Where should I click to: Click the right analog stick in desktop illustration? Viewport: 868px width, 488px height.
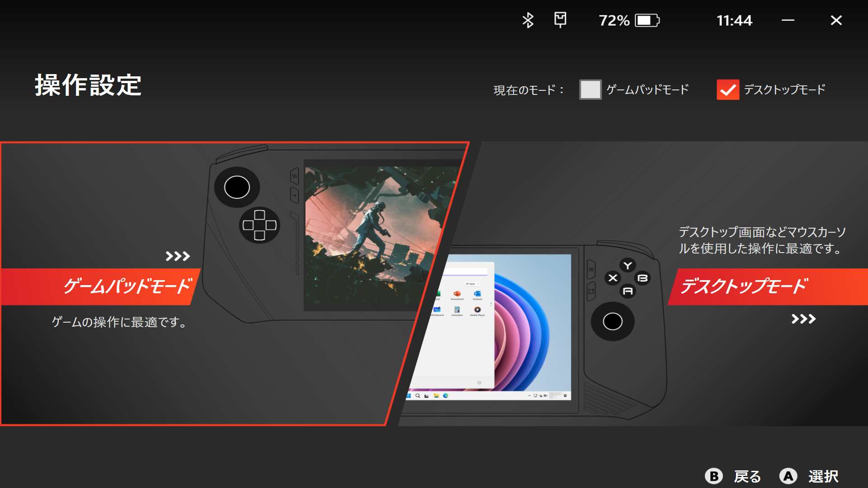(613, 321)
